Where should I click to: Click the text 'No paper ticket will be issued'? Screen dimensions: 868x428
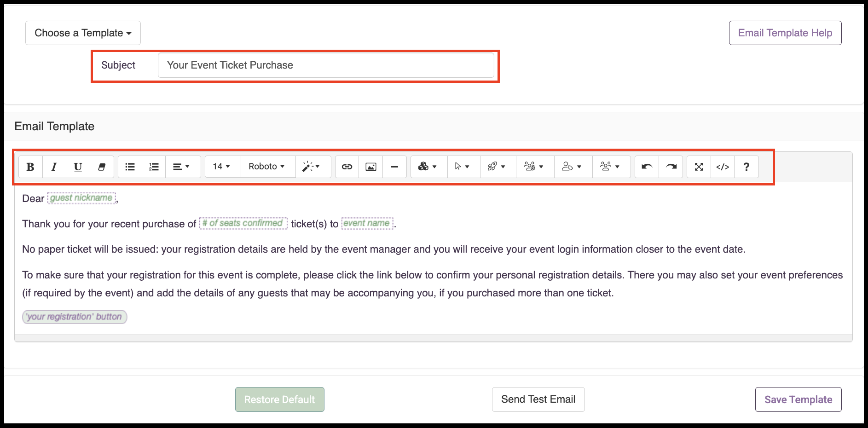[90, 249]
